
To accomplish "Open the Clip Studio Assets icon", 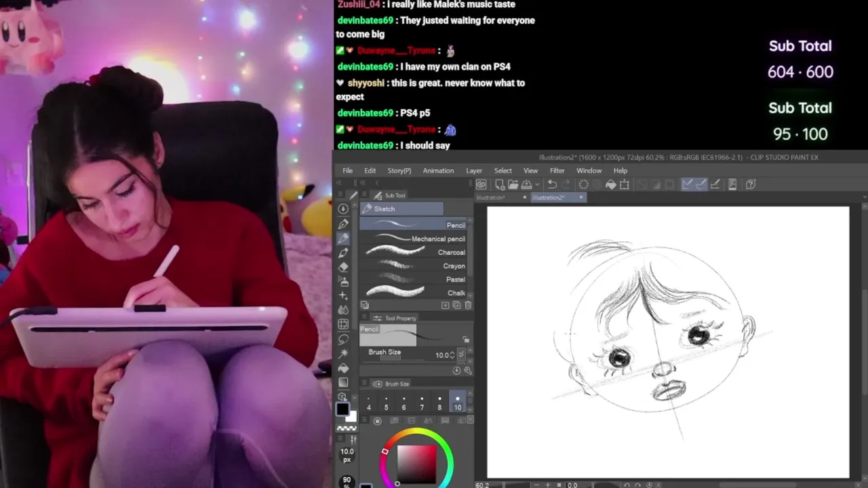I will click(x=732, y=184).
